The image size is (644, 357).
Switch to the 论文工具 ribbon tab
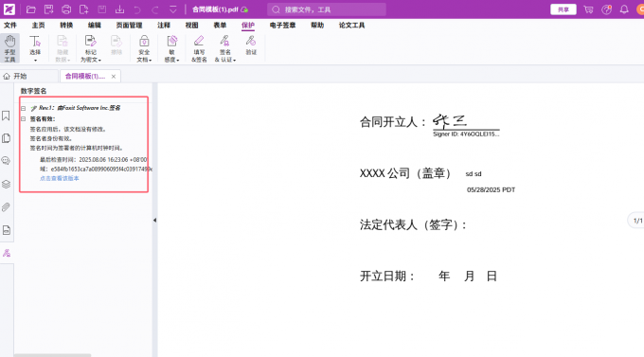pos(351,26)
